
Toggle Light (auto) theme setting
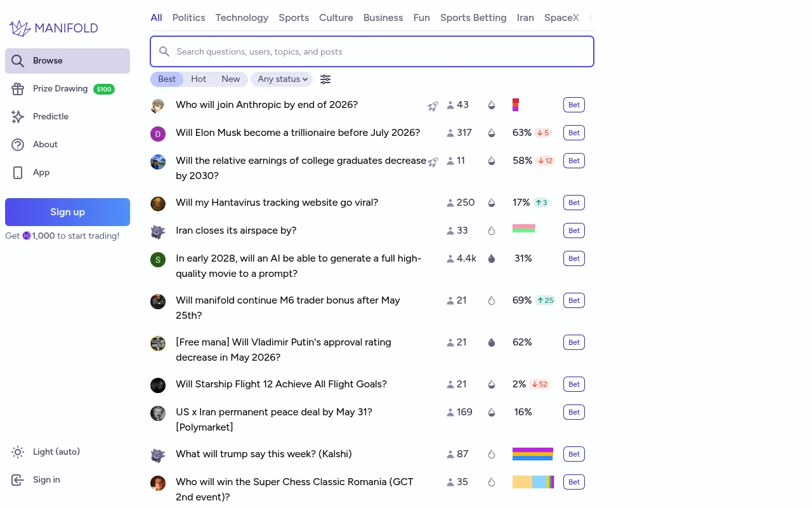67,452
